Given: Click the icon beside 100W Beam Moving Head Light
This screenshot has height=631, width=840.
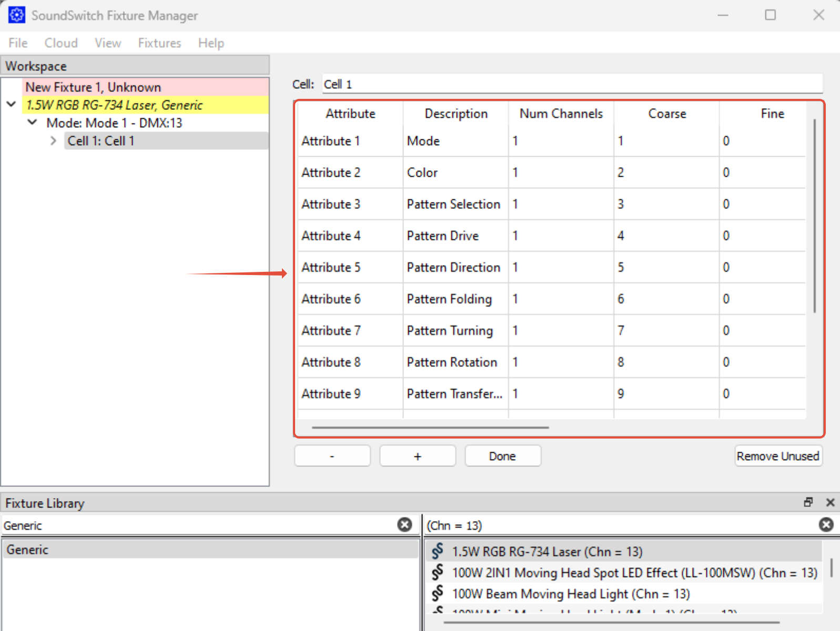Looking at the screenshot, I should click(x=438, y=593).
